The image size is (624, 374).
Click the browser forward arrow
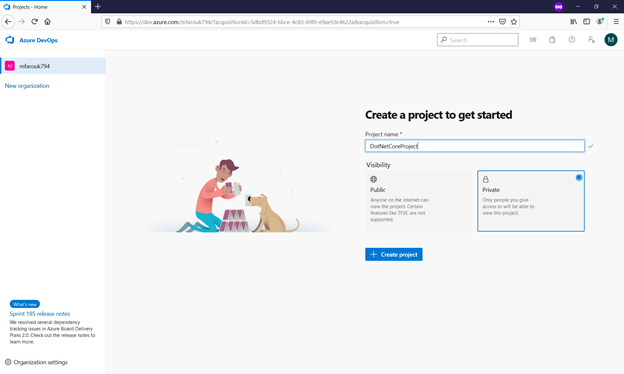tap(21, 21)
